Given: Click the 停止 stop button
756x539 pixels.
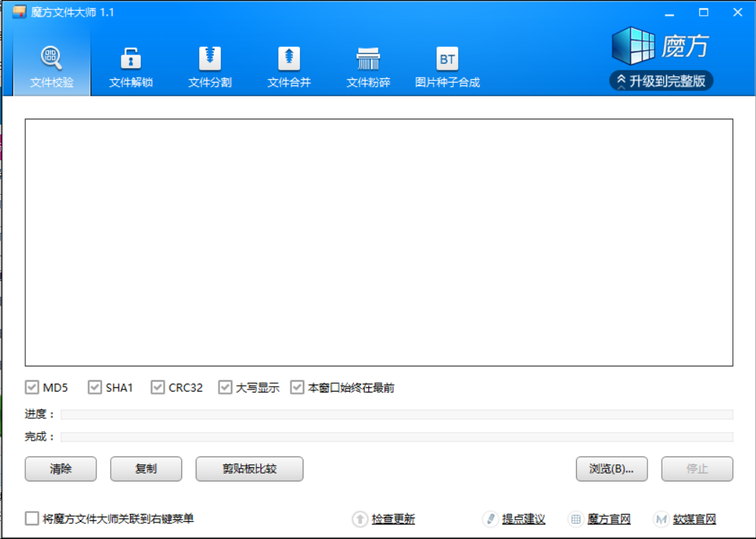Looking at the screenshot, I should pyautogui.click(x=697, y=469).
